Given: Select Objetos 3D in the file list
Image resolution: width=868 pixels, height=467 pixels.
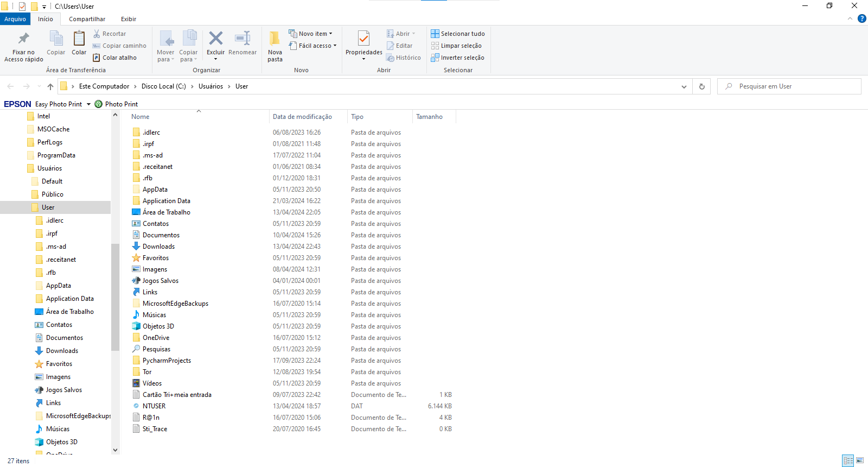Looking at the screenshot, I should coord(158,326).
